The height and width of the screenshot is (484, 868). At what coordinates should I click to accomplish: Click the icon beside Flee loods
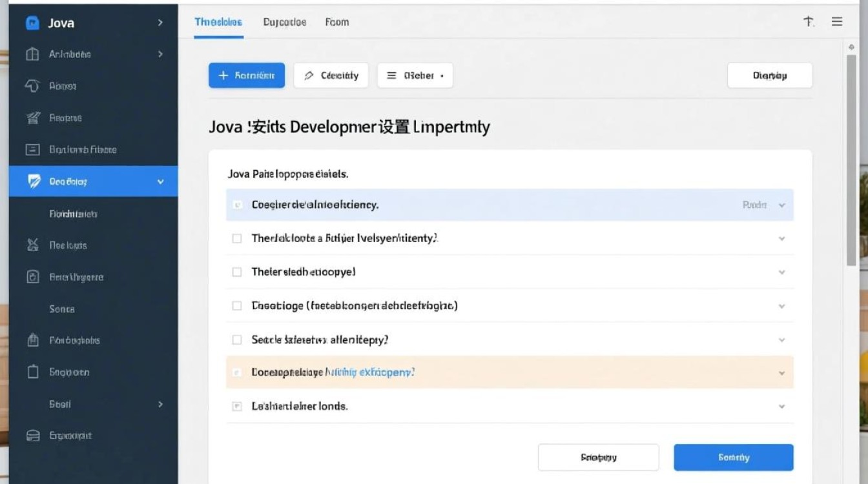33,245
